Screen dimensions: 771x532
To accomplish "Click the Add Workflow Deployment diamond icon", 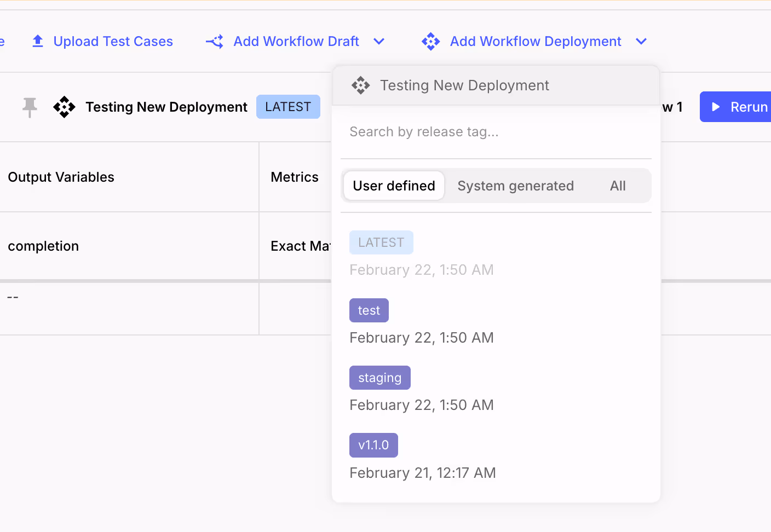I will [x=431, y=42].
